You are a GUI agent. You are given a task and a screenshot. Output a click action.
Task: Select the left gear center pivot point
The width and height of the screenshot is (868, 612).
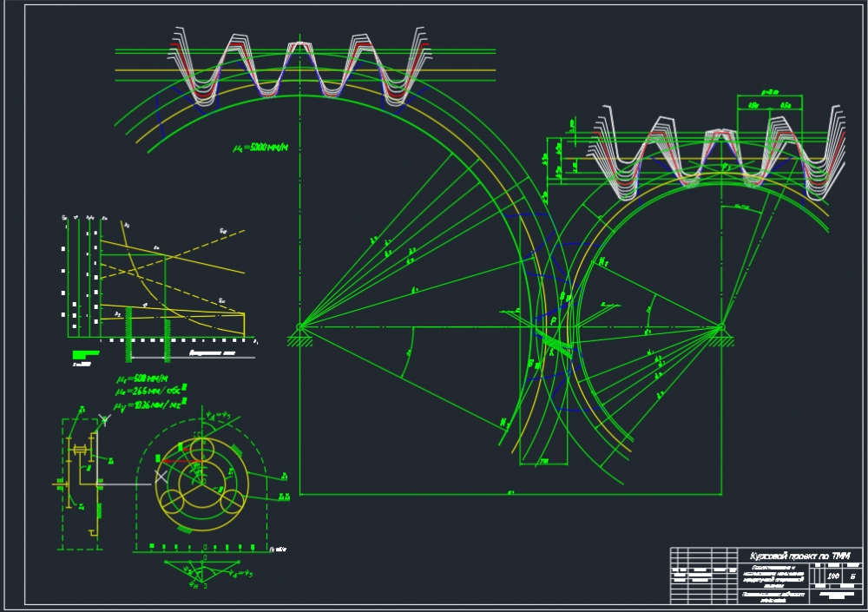click(299, 327)
